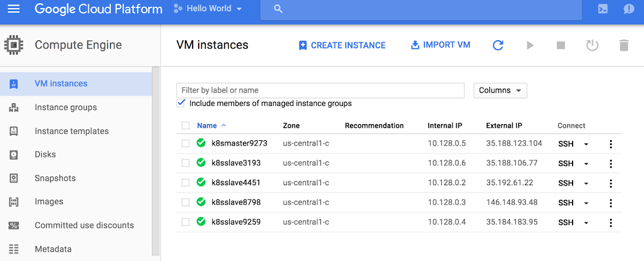Click the search magnifier icon
The width and height of the screenshot is (644, 261).
pos(278,9)
